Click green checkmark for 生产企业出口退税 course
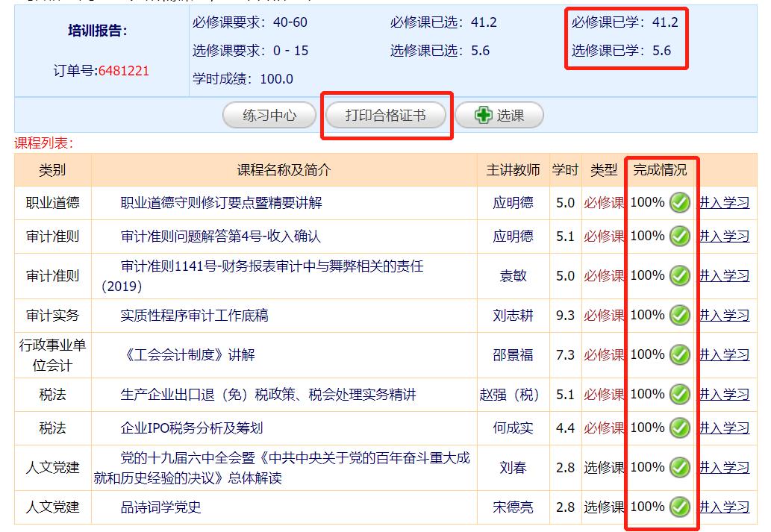The image size is (771, 532). [679, 395]
